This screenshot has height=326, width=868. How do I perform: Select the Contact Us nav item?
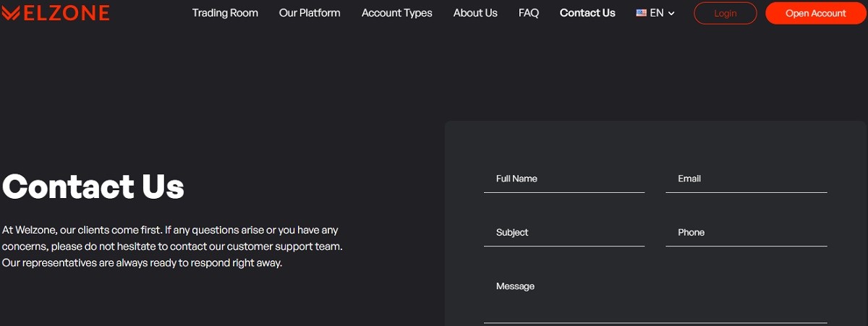point(587,13)
